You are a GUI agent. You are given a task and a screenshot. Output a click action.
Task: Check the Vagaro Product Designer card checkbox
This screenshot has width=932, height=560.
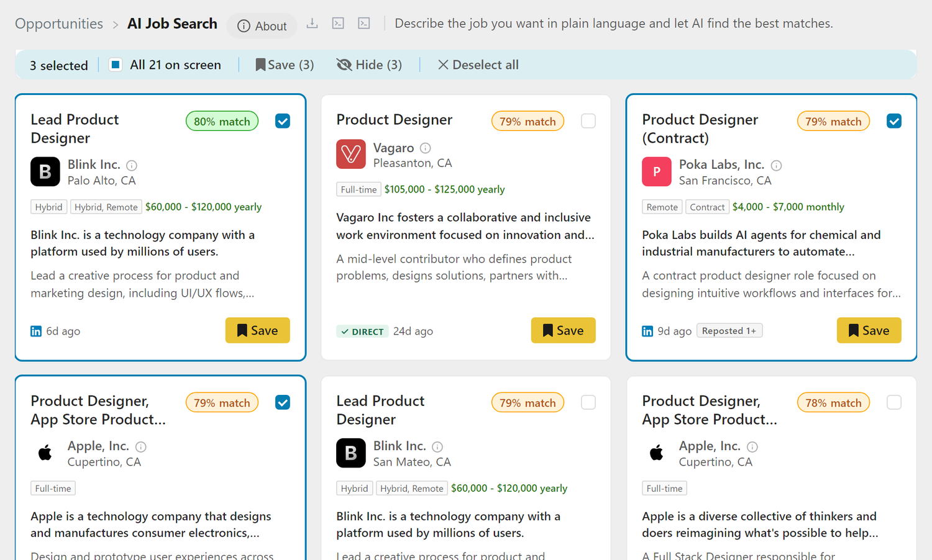tap(588, 121)
